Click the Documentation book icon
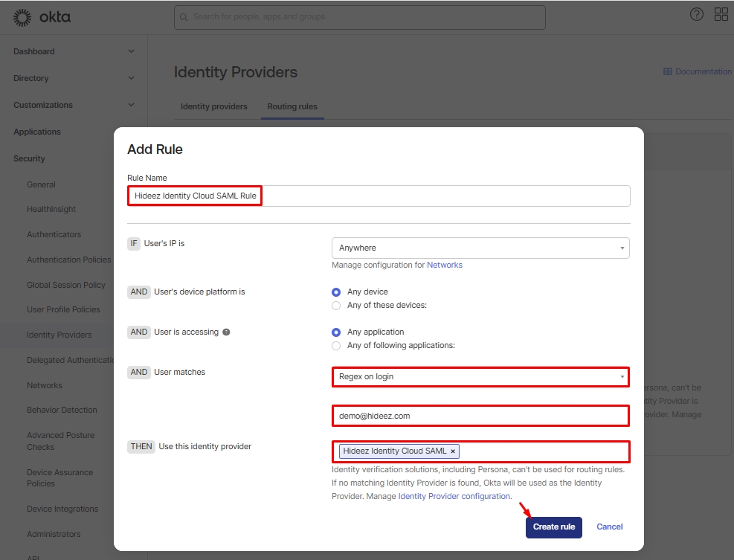 coord(667,72)
